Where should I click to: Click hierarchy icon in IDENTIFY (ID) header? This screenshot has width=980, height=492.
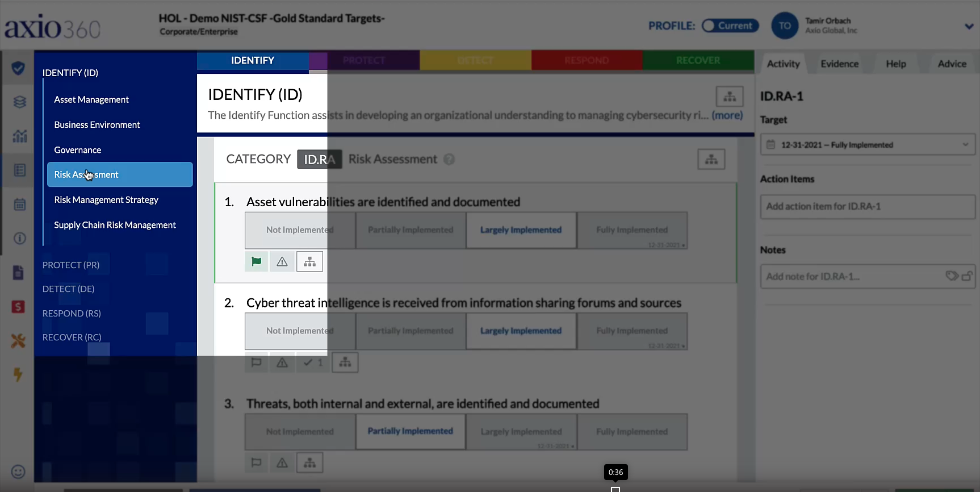click(730, 97)
